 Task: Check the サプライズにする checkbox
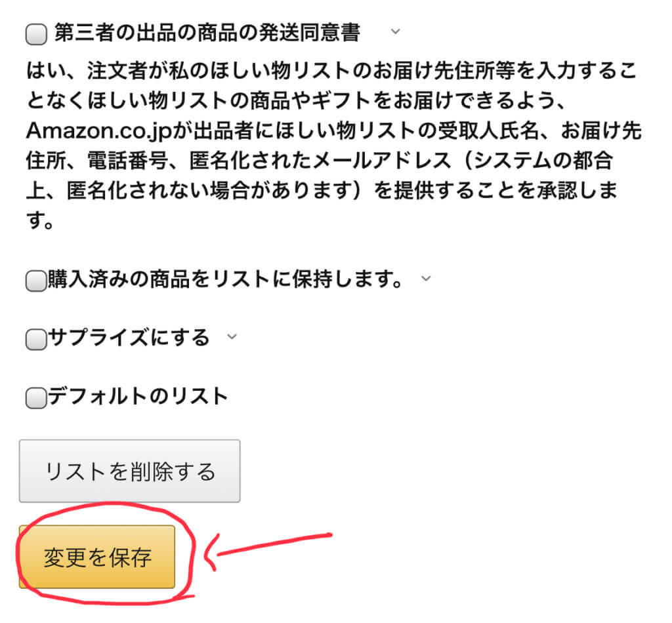[x=35, y=339]
